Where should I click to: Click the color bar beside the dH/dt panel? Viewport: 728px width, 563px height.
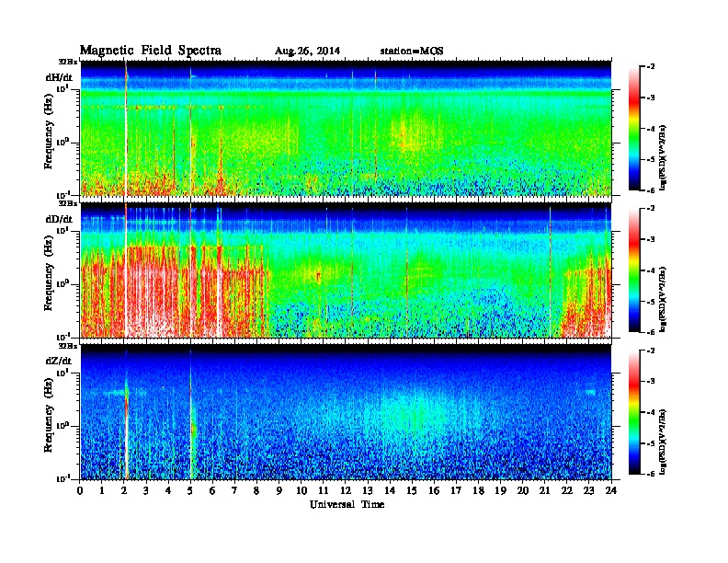coord(634,129)
